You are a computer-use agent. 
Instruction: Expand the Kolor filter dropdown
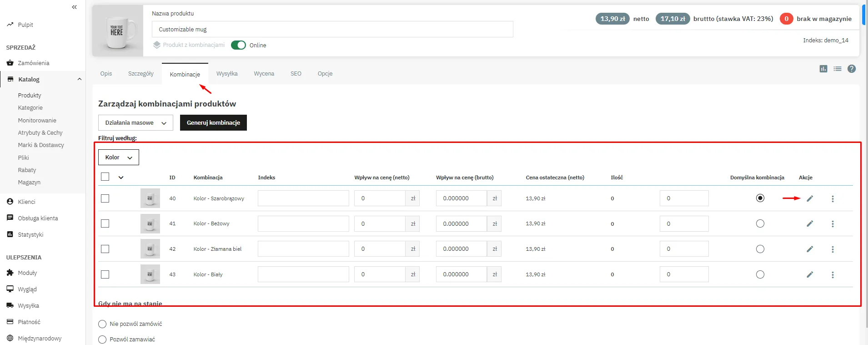(119, 157)
